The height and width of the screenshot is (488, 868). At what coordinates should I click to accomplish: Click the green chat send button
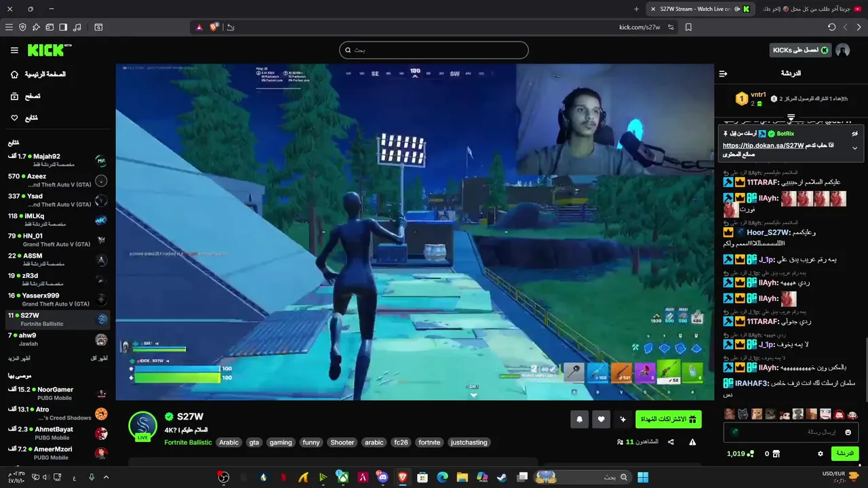click(845, 453)
